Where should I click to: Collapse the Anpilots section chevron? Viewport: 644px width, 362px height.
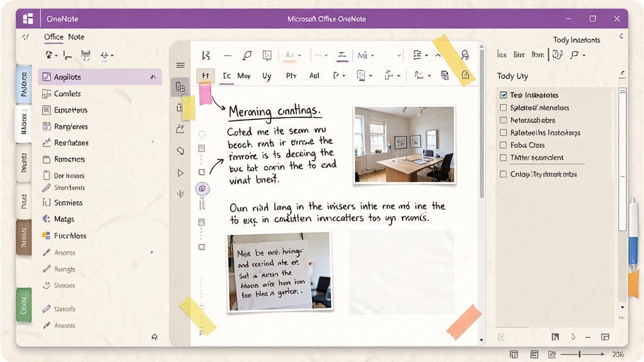click(x=153, y=77)
